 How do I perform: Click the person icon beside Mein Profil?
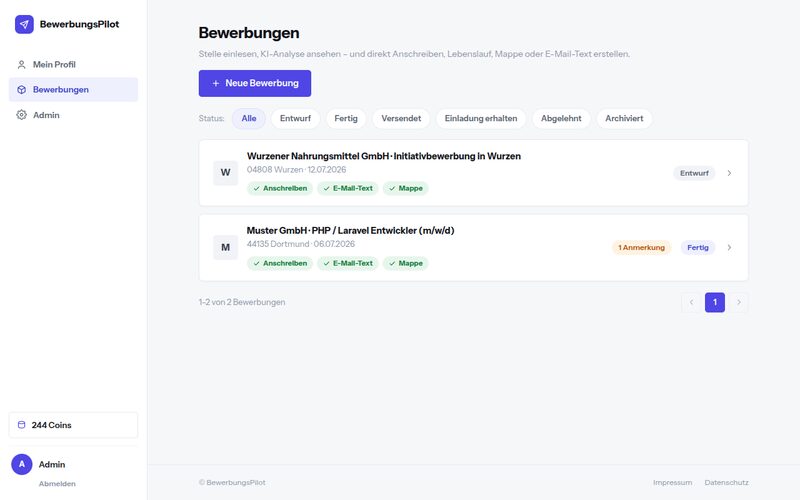[x=21, y=65]
